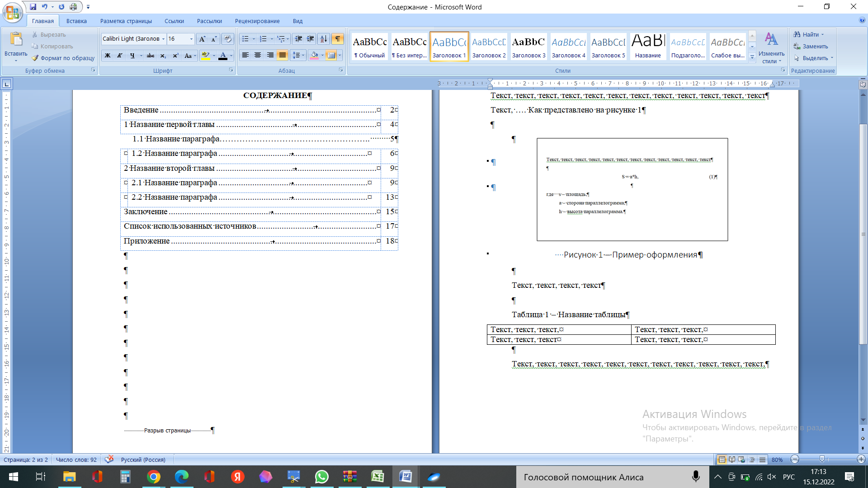Open the font name dropdown
868x488 pixels.
point(163,39)
